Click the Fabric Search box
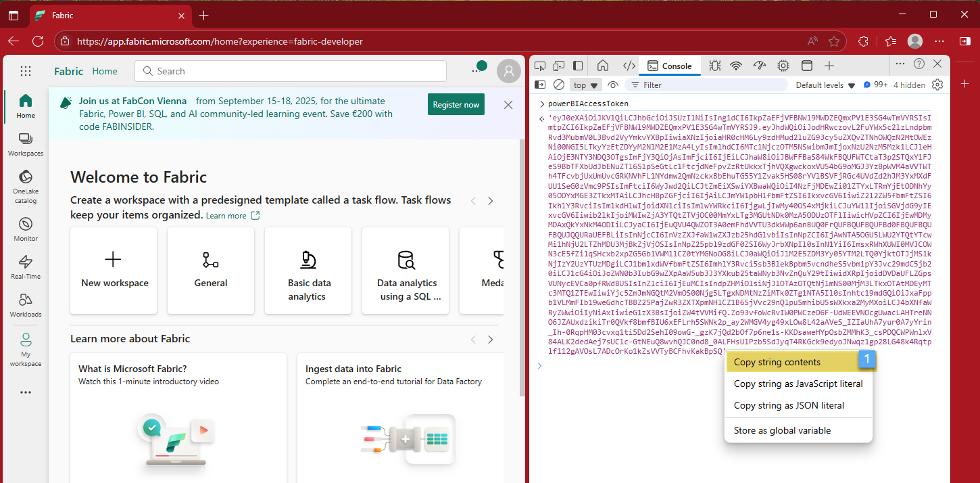 [x=291, y=71]
